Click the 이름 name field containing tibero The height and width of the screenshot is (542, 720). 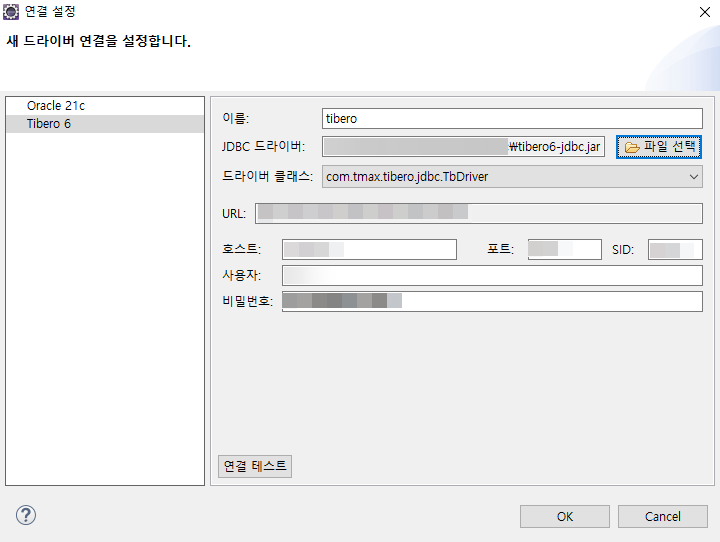coord(512,119)
